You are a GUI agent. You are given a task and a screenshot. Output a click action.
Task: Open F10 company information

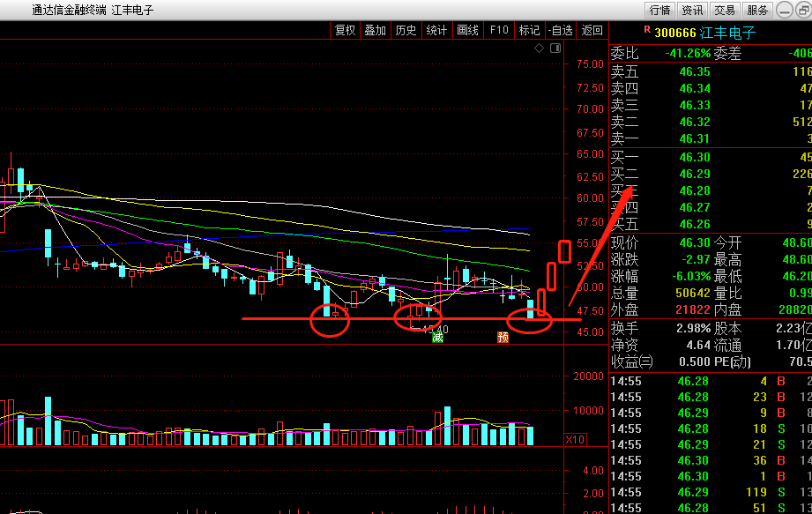499,30
